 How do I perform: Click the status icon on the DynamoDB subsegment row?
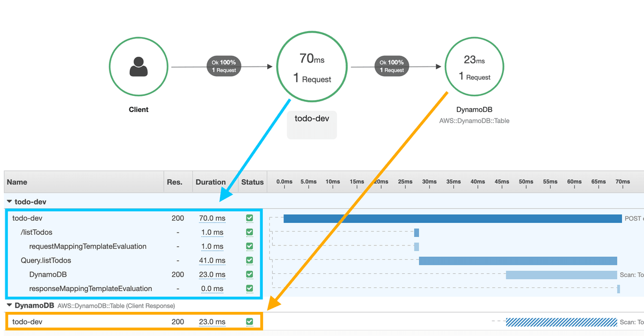point(249,274)
